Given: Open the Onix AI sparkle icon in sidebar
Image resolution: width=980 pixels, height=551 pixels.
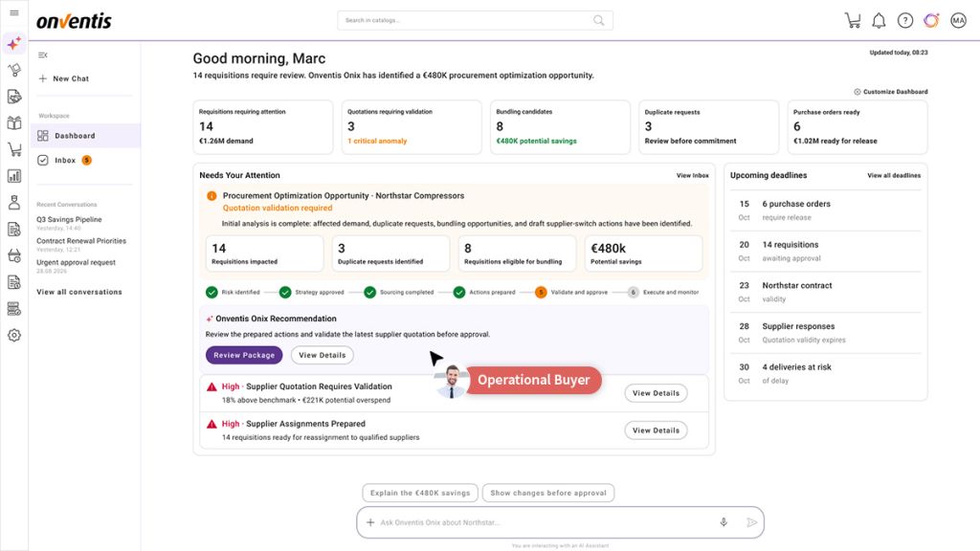Looking at the screenshot, I should click(13, 44).
